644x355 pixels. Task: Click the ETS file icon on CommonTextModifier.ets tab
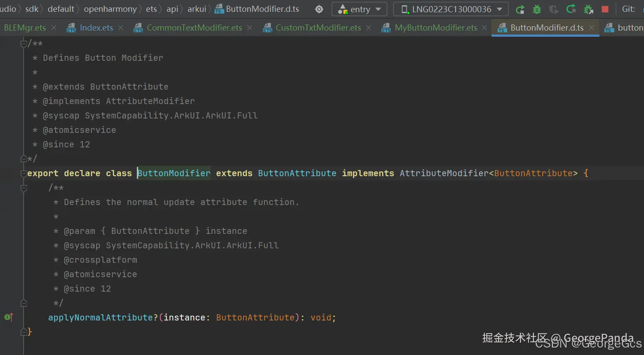[x=138, y=28]
